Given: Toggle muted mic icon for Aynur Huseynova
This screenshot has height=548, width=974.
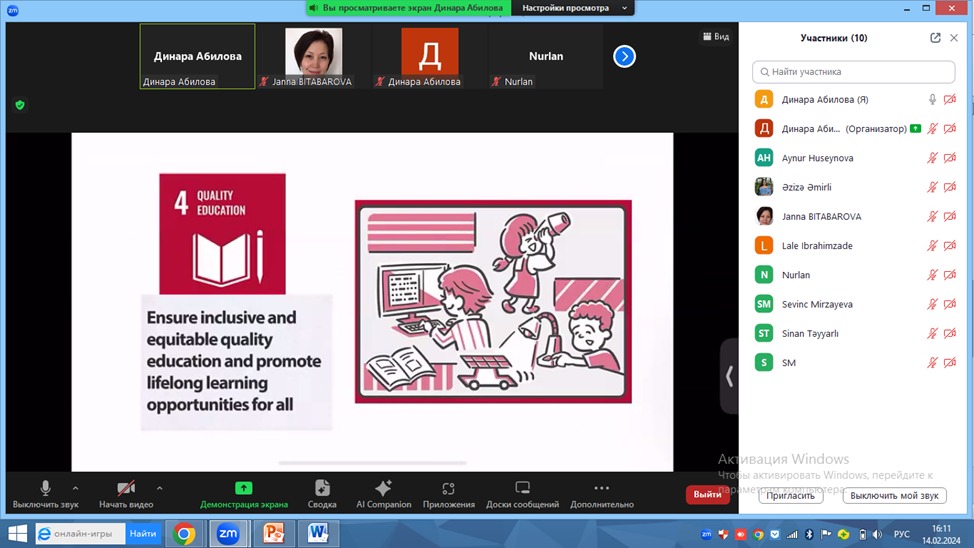Looking at the screenshot, I should click(x=932, y=158).
